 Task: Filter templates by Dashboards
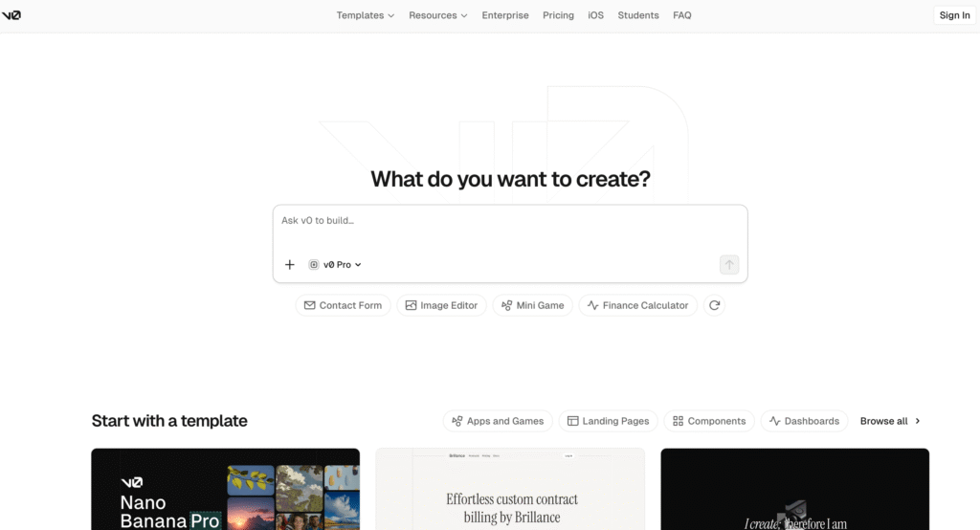(x=804, y=421)
